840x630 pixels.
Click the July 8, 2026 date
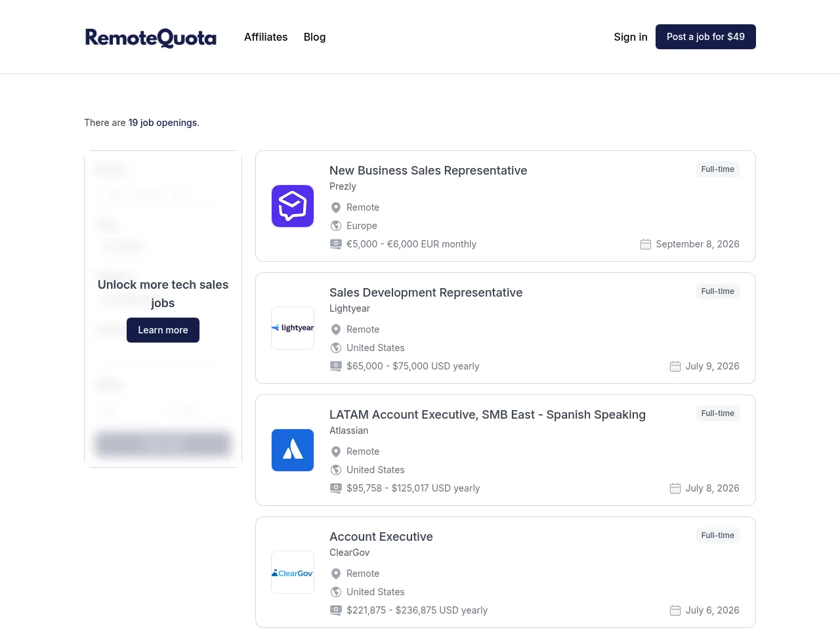coord(713,488)
